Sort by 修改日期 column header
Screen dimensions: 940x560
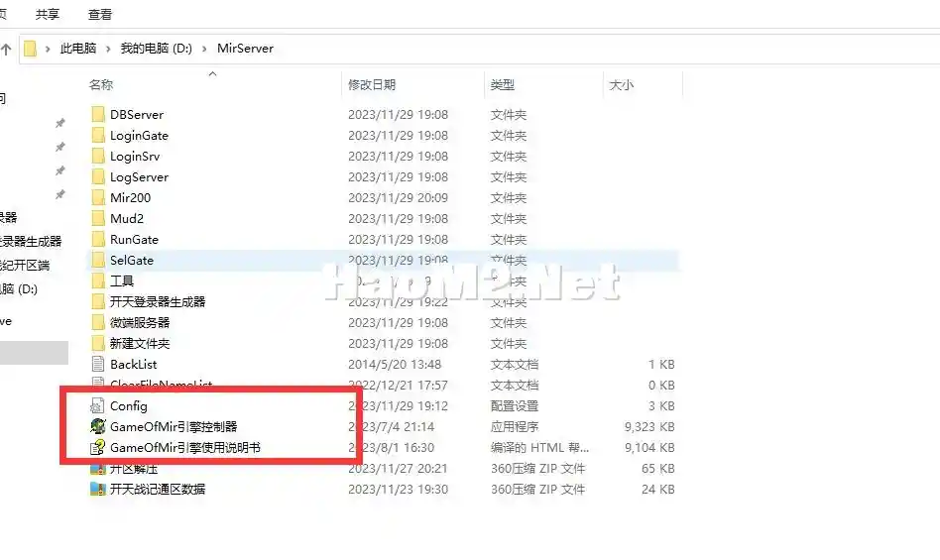pyautogui.click(x=372, y=85)
